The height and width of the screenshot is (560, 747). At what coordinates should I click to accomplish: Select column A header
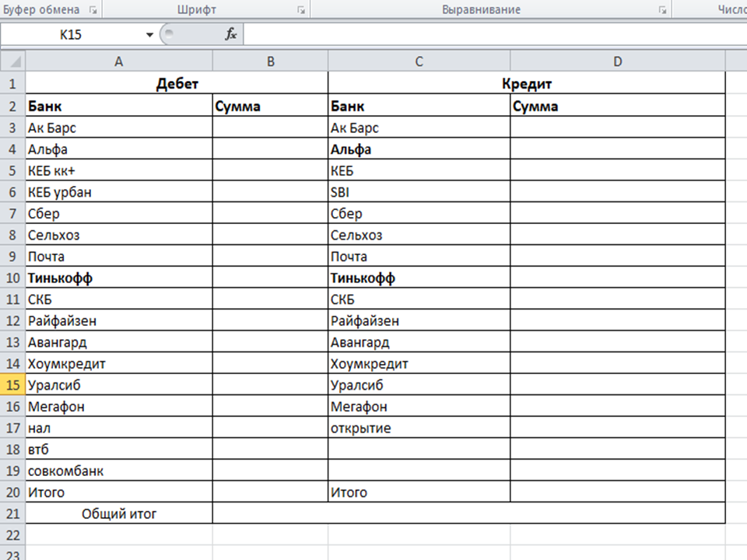point(118,61)
